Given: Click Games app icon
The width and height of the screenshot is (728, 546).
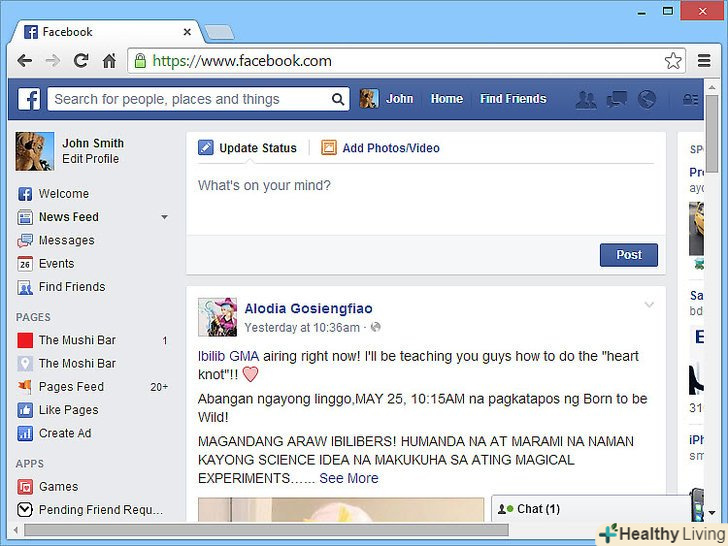Looking at the screenshot, I should (25, 487).
